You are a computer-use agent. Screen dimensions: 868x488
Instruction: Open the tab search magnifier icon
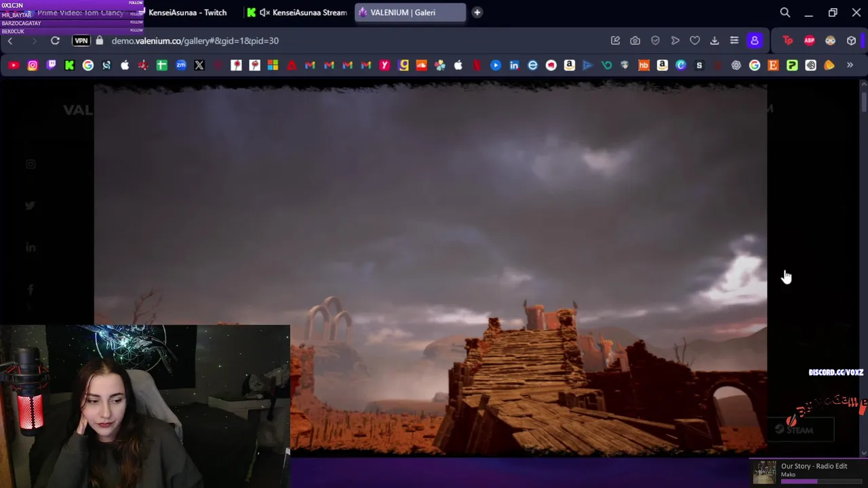click(x=785, y=12)
